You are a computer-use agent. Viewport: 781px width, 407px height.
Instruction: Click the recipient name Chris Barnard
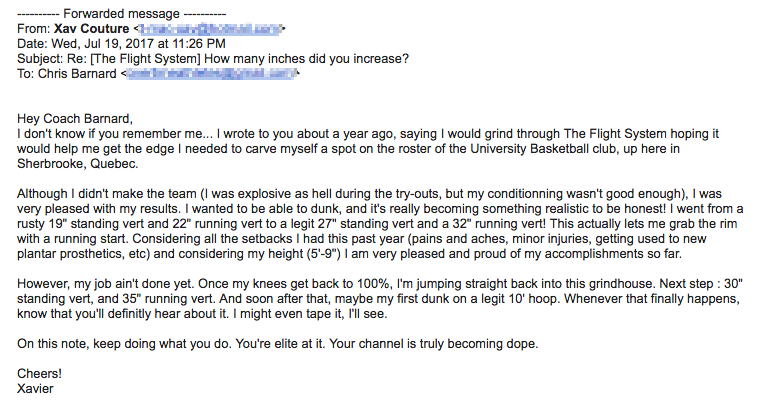[x=77, y=74]
